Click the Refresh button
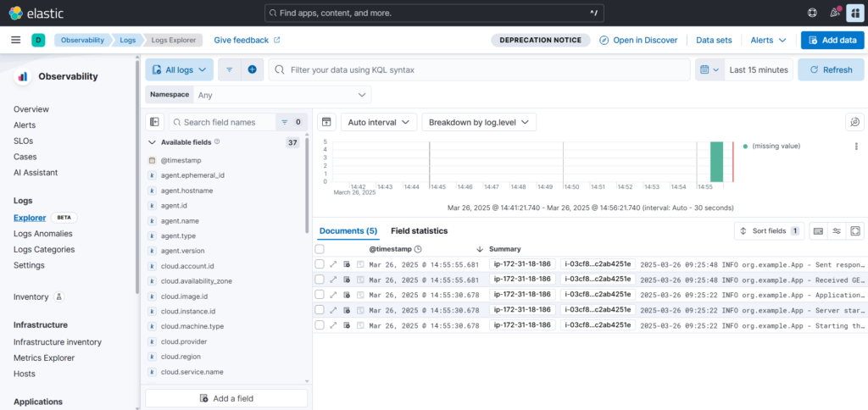Viewport: 868px width, 410px height. click(x=831, y=69)
